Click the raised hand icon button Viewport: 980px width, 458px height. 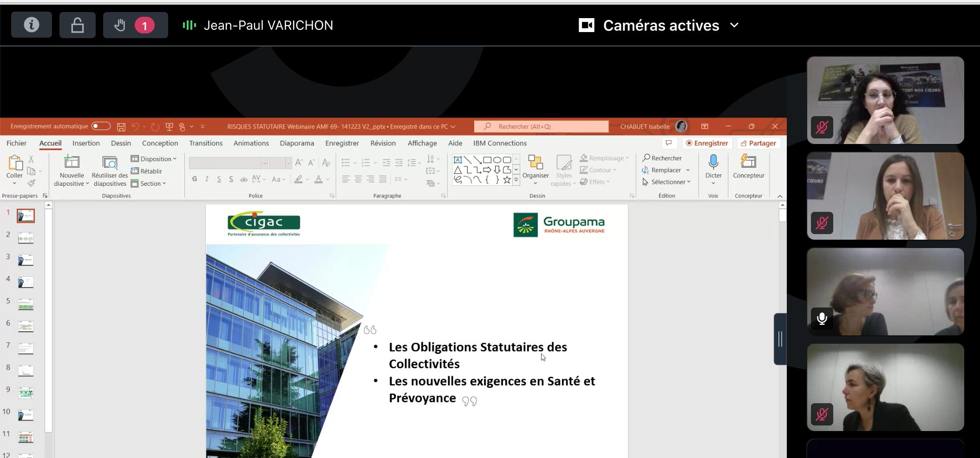(120, 25)
